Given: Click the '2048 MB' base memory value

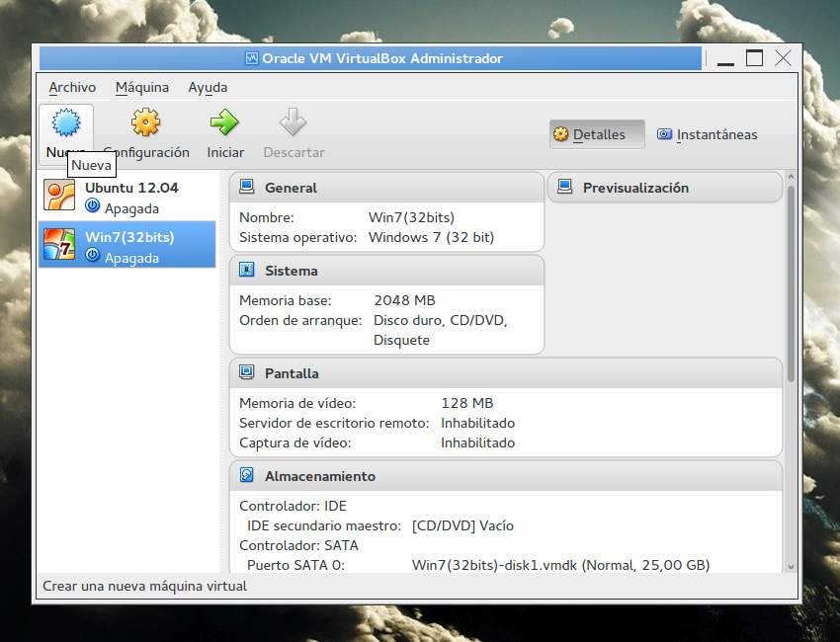Looking at the screenshot, I should [x=404, y=300].
